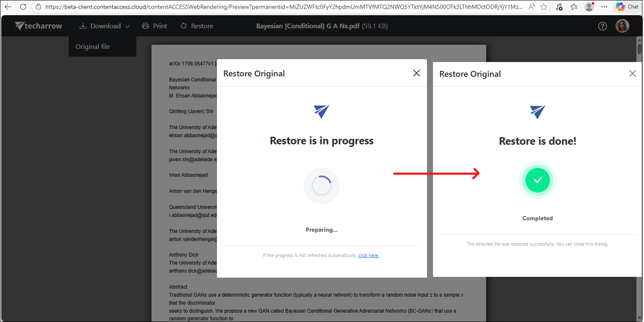This screenshot has height=322, width=644.
Task: Add this page to favorites star
Action: tap(544, 7)
